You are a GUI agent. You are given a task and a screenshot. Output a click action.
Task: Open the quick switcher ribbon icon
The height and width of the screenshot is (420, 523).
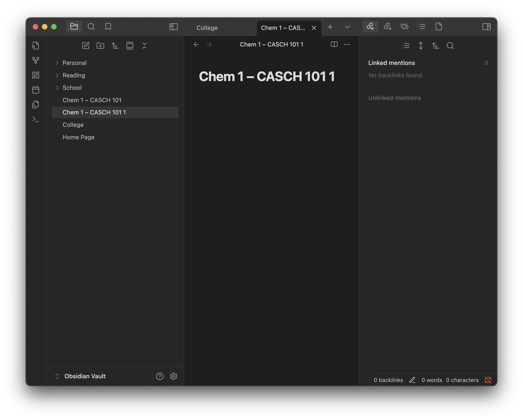point(36,46)
